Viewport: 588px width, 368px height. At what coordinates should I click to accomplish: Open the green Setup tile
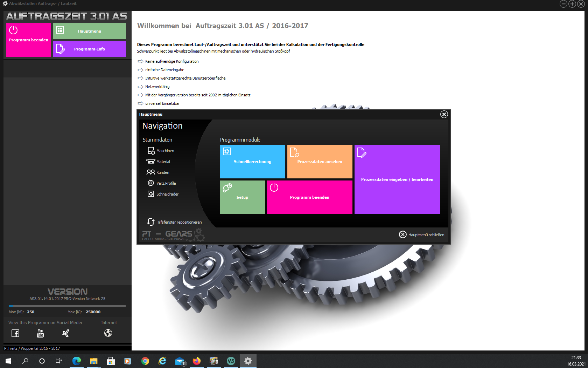pos(242,197)
